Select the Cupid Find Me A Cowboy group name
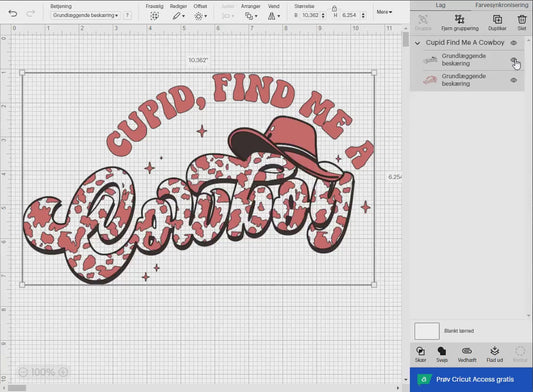Screen dimensions: 533x392 point(465,43)
